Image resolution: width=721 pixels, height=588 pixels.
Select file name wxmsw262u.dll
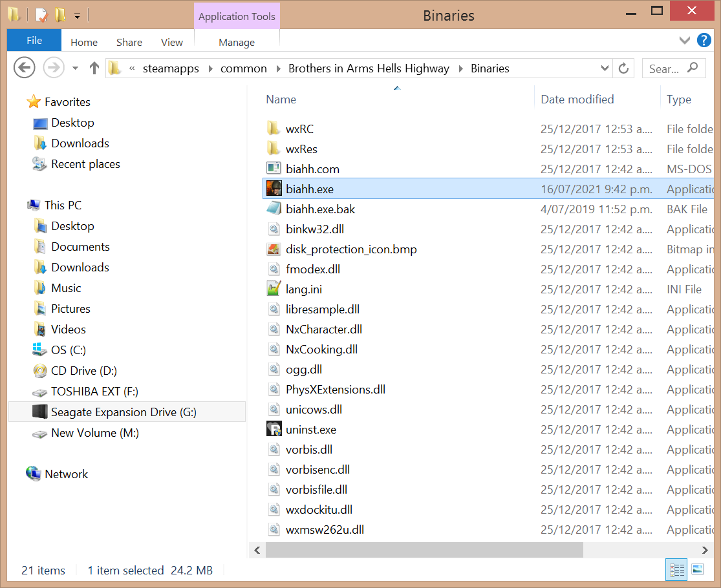click(x=325, y=530)
